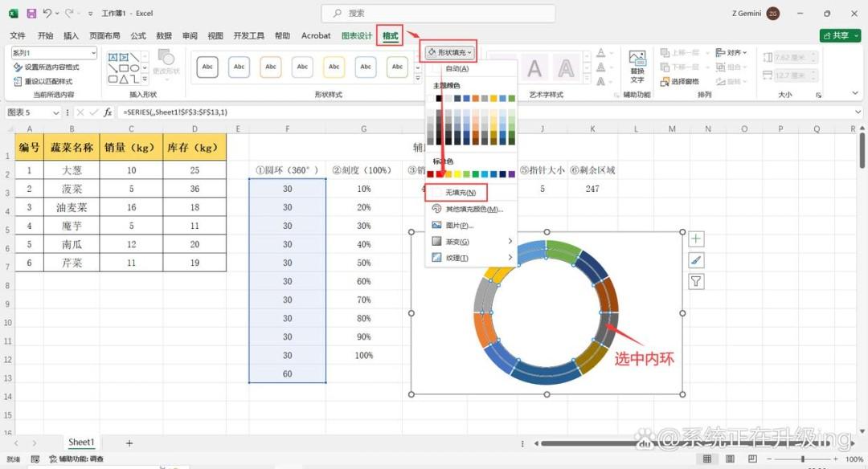Select the Sheet1 worksheet tab
Screen dimensions: 868x469
click(81, 442)
